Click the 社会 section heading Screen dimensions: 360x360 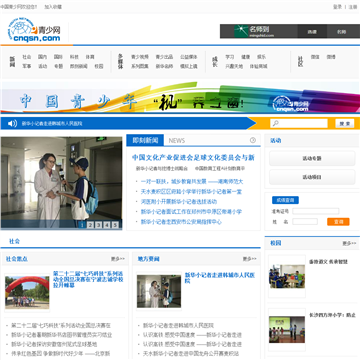pos(14,241)
